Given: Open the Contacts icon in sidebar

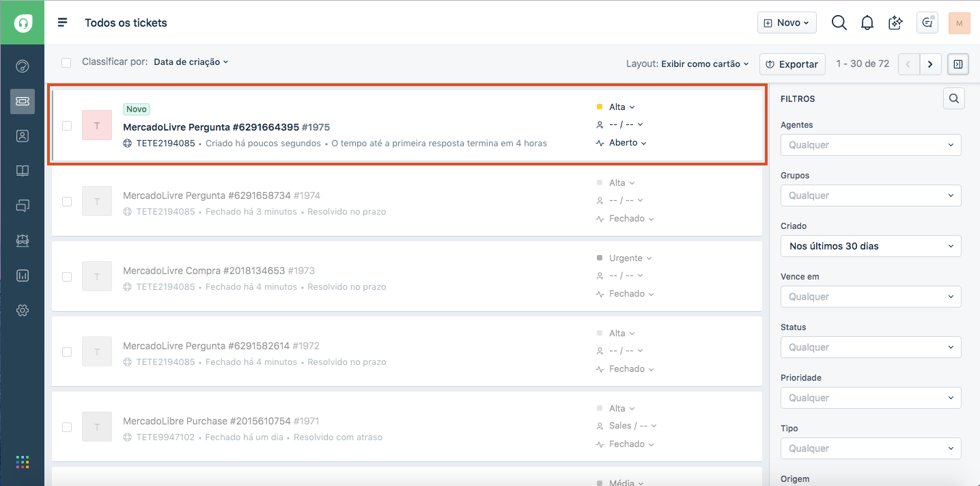Looking at the screenshot, I should (x=23, y=136).
